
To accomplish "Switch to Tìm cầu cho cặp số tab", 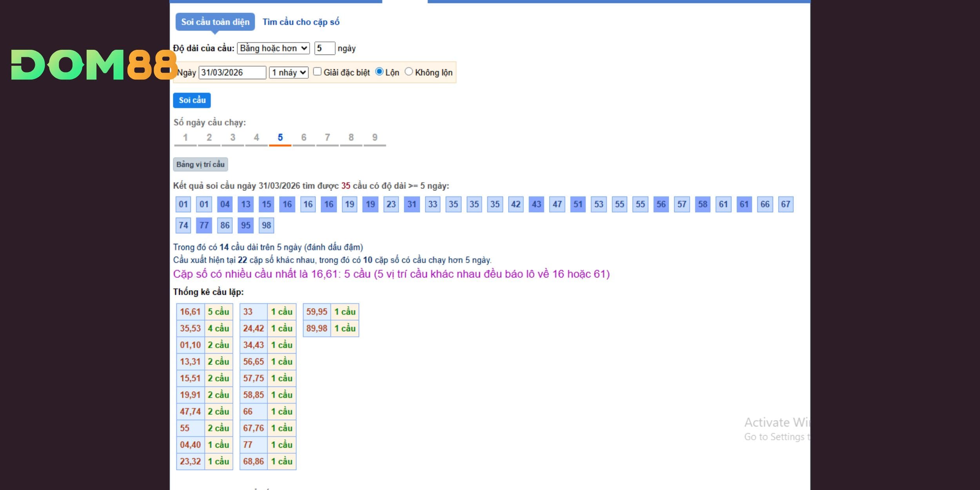I will click(x=301, y=22).
